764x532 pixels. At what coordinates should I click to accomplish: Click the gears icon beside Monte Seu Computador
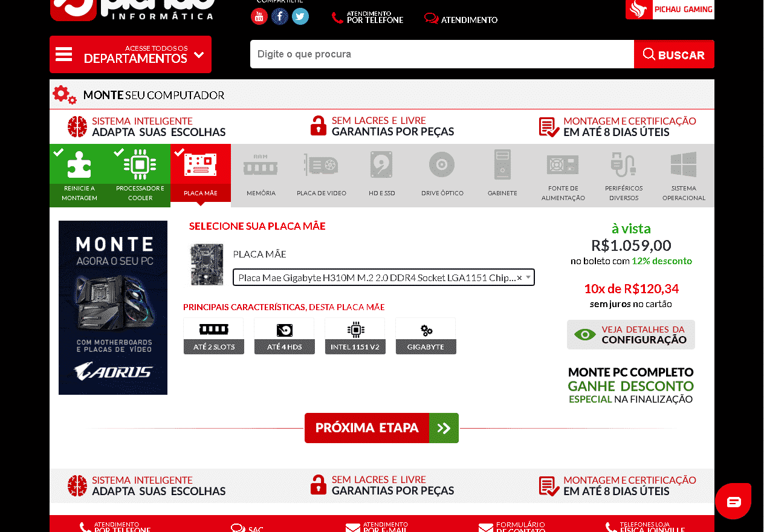[x=65, y=95]
